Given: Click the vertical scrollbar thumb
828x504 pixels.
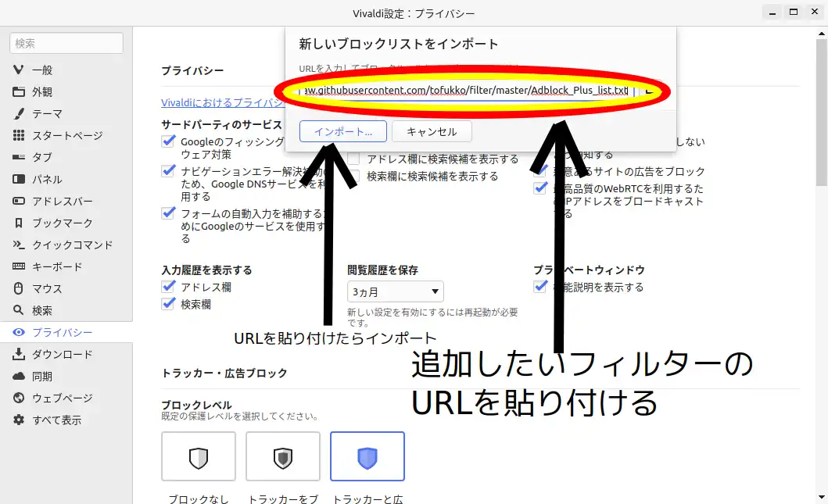Looking at the screenshot, I should (x=821, y=111).
